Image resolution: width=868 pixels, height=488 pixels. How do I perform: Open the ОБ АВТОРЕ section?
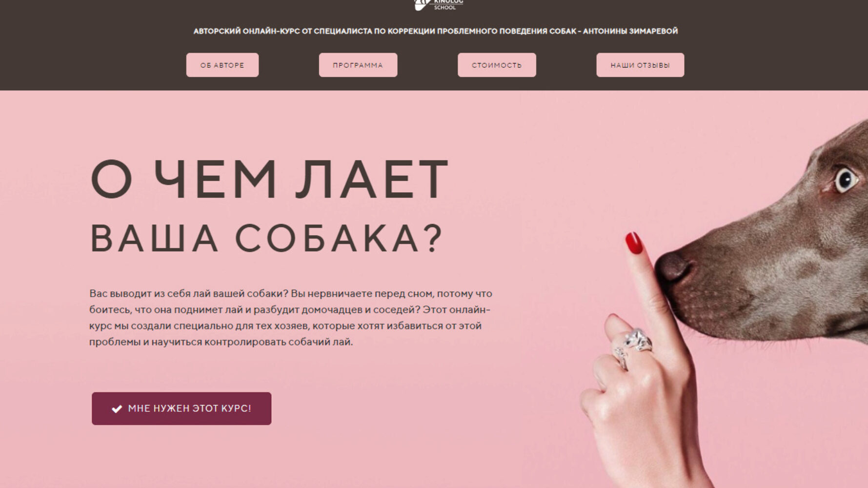[x=222, y=65]
